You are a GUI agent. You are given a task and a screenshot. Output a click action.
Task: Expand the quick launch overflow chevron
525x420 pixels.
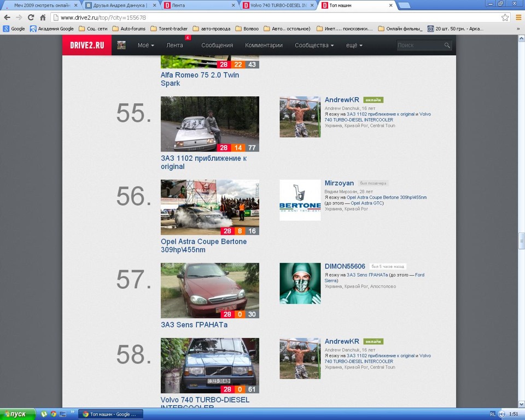coord(72,412)
